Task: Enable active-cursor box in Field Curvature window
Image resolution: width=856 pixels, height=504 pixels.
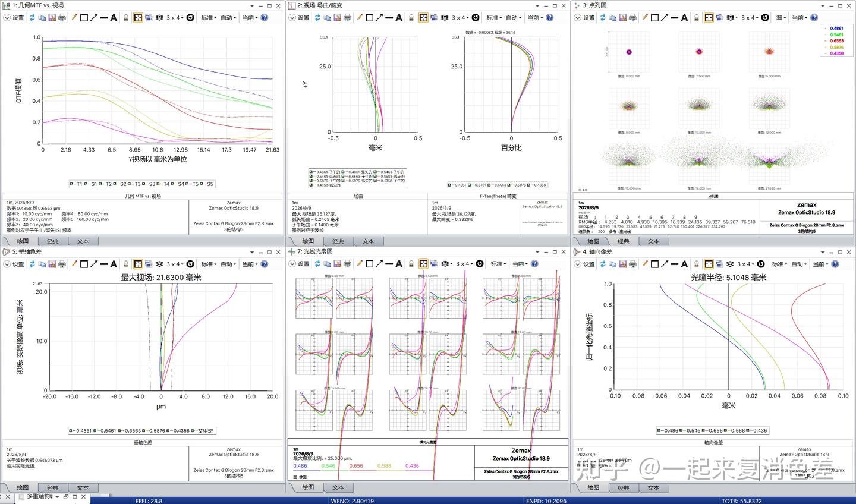Action: coord(423,18)
